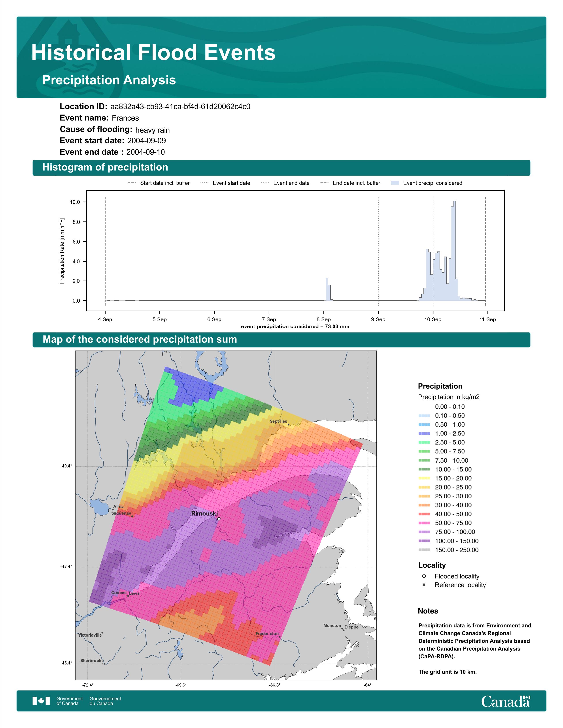563x728 pixels.
Task: Click the 50.00 - 75.00 pink legend swatch
Action: [x=424, y=523]
